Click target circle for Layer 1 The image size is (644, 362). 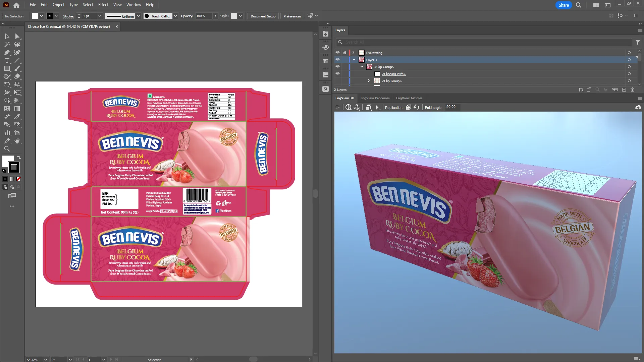[x=629, y=60]
